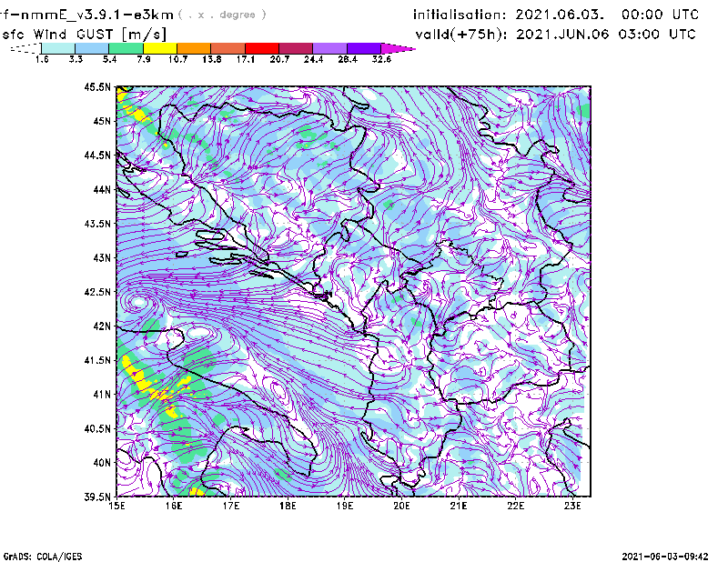Viewport: 728px width, 562px height.
Task: Click the dashed white arrow at legend start
Action: (25, 48)
